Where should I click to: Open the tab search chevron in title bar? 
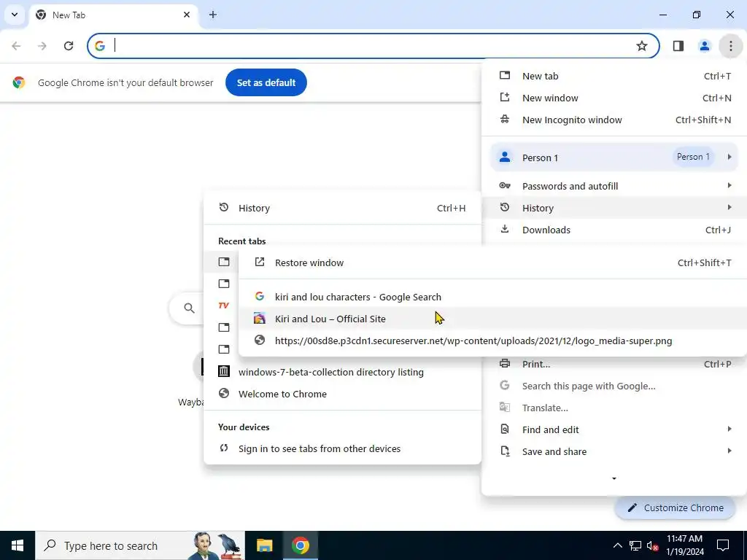click(15, 15)
